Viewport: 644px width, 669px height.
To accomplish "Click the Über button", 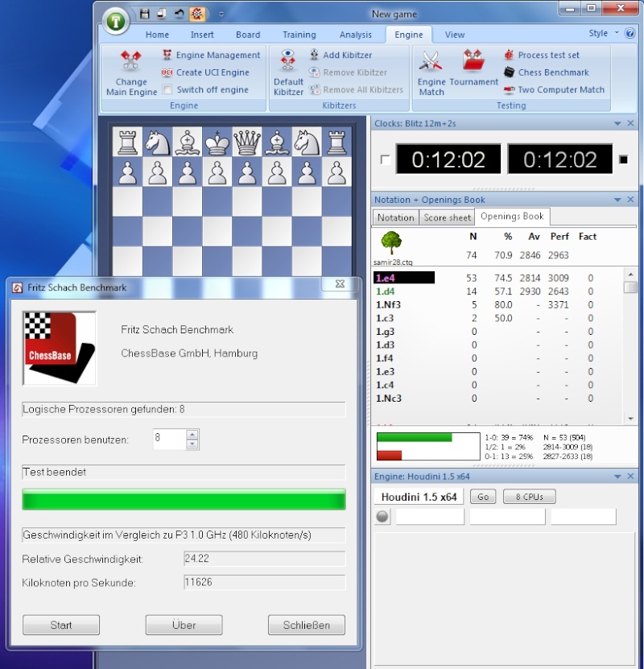I will 184,625.
